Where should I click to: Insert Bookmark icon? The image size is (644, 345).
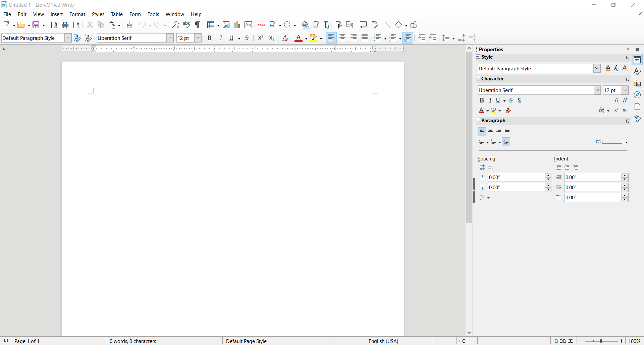339,25
